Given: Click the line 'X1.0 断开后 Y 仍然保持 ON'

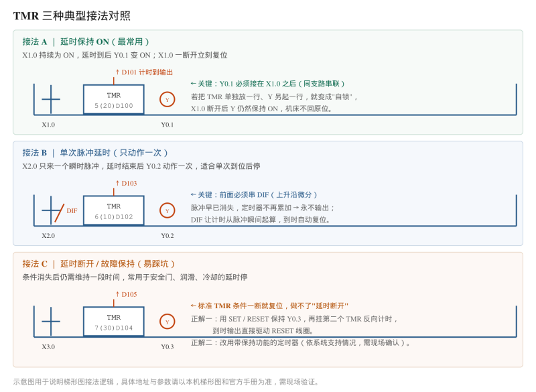Looking at the screenshot, I should tap(261, 109).
